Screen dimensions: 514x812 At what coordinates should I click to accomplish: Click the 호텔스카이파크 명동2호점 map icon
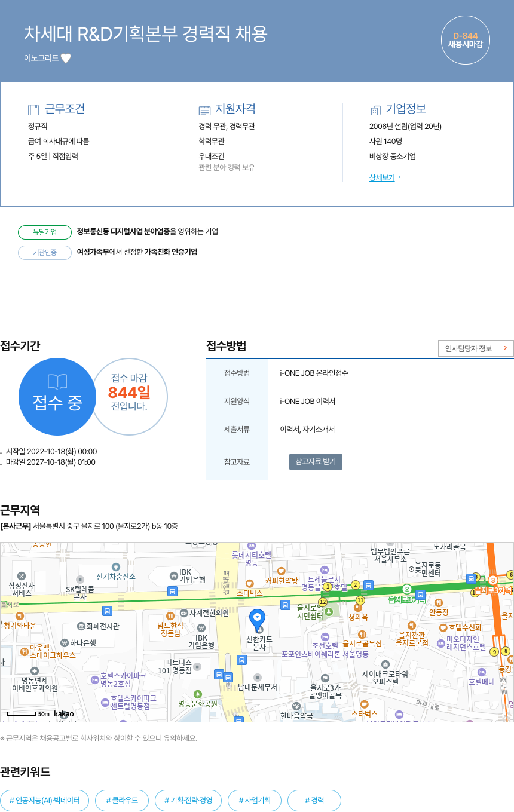95,679
